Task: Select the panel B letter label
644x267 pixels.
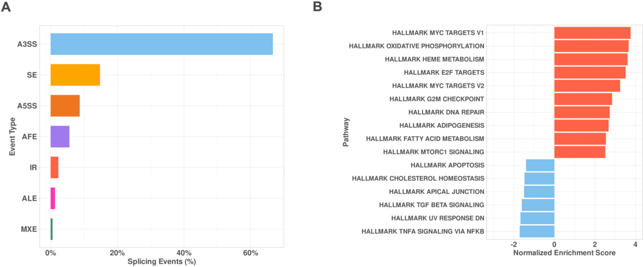Action: [317, 7]
